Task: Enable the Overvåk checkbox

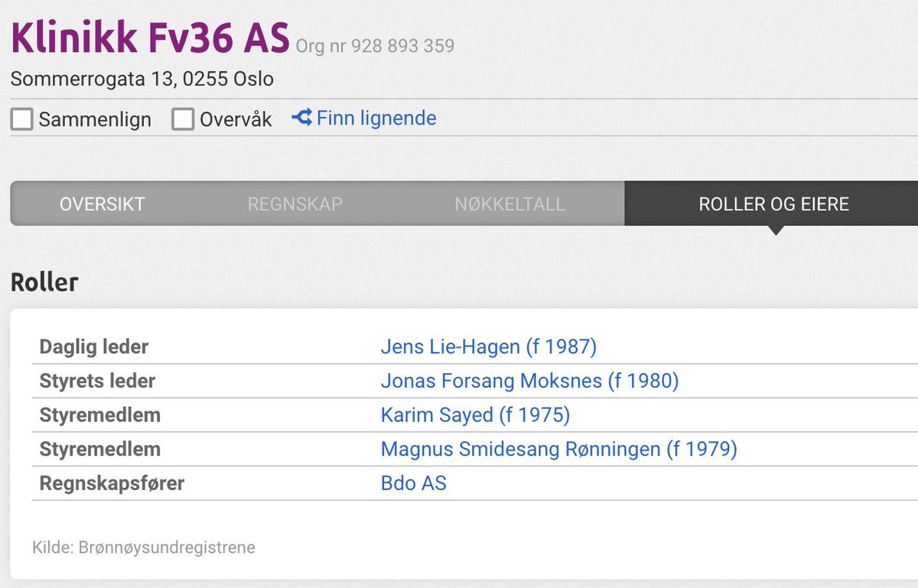Action: [183, 119]
